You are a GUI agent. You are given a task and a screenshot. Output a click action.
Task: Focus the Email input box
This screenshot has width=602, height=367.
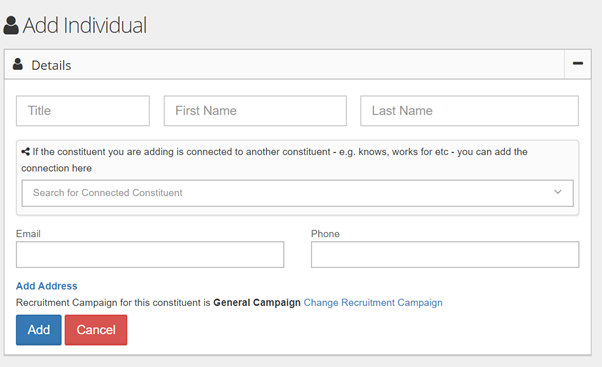150,255
